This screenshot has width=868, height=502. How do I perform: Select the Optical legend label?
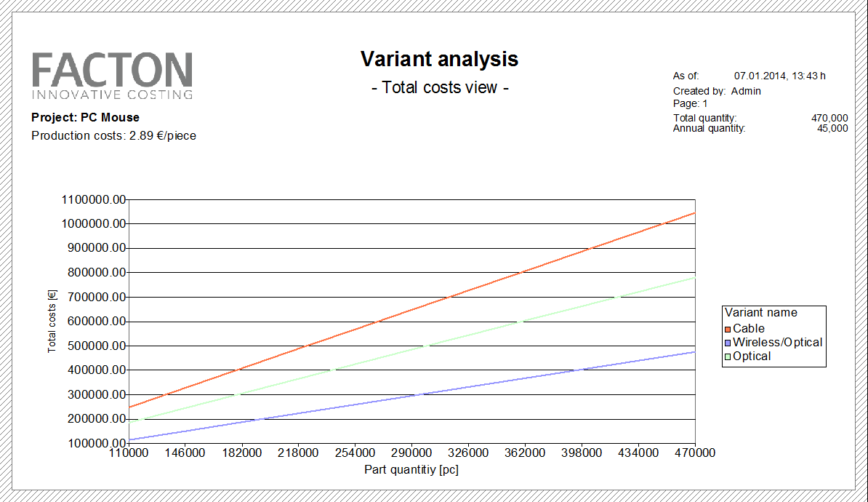pos(752,356)
